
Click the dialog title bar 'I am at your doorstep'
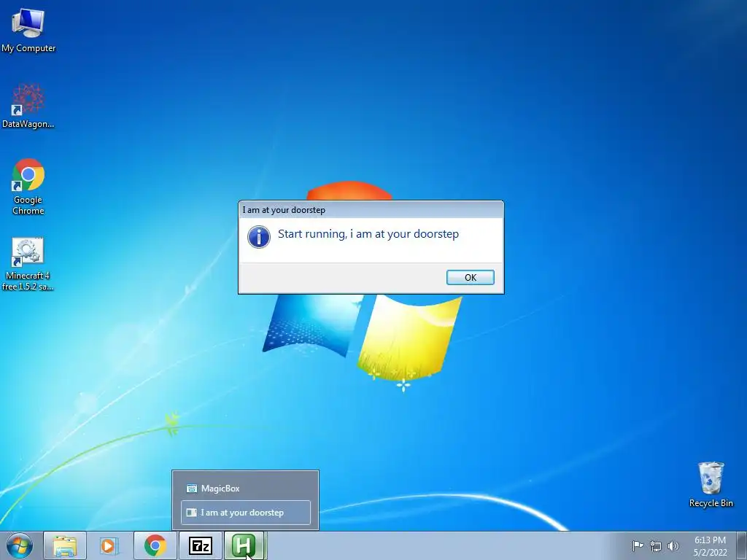[x=371, y=210]
